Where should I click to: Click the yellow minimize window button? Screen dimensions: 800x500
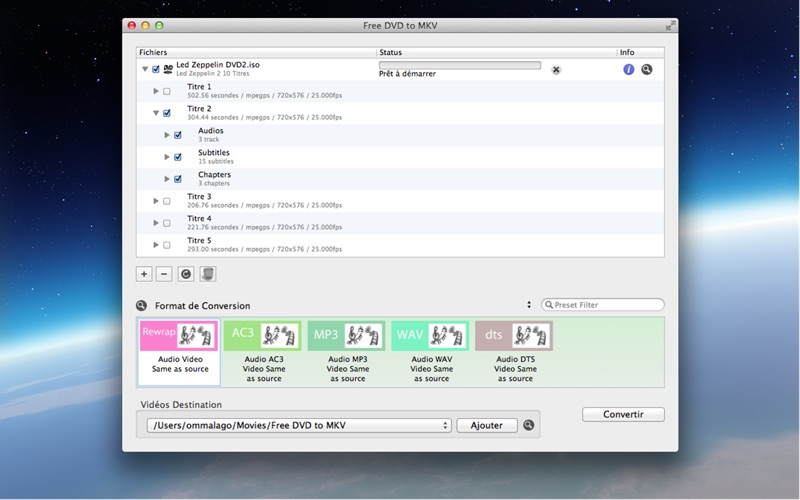145,25
